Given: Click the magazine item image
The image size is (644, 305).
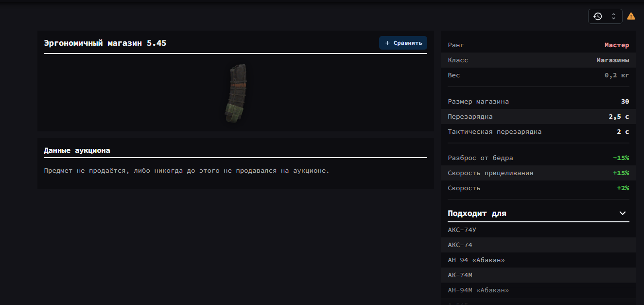Looking at the screenshot, I should tap(236, 93).
